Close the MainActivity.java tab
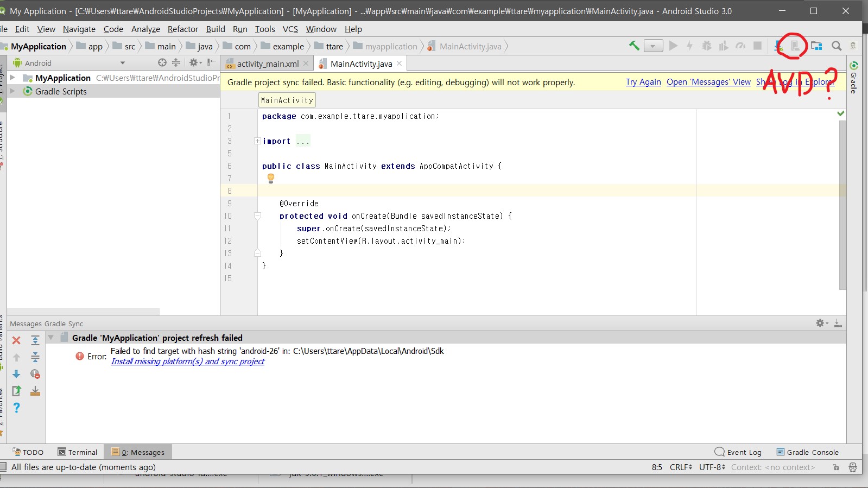The width and height of the screenshot is (868, 488). tap(400, 64)
